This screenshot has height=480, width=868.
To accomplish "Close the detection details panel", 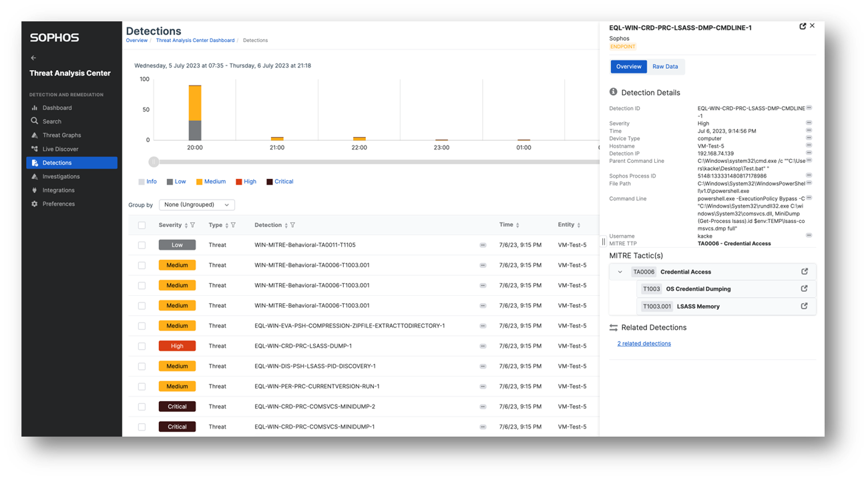I will click(812, 25).
